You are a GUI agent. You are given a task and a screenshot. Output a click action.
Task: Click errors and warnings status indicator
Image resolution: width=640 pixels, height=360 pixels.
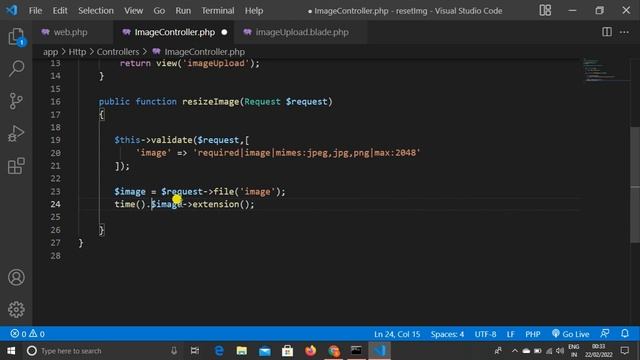(x=27, y=334)
